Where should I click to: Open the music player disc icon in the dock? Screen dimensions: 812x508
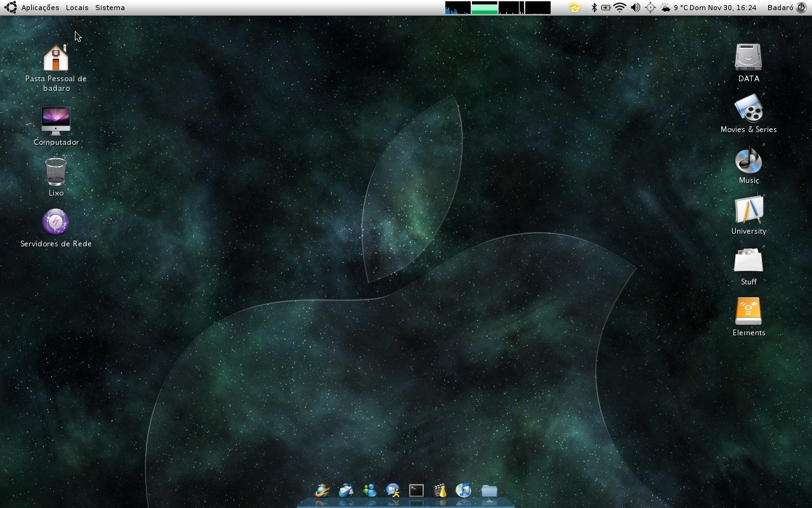point(464,490)
